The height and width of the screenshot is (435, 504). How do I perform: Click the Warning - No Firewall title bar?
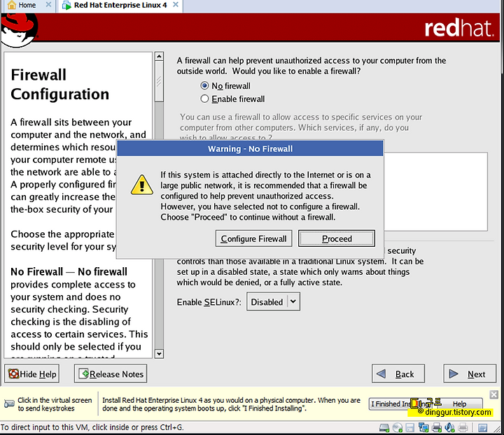[250, 149]
